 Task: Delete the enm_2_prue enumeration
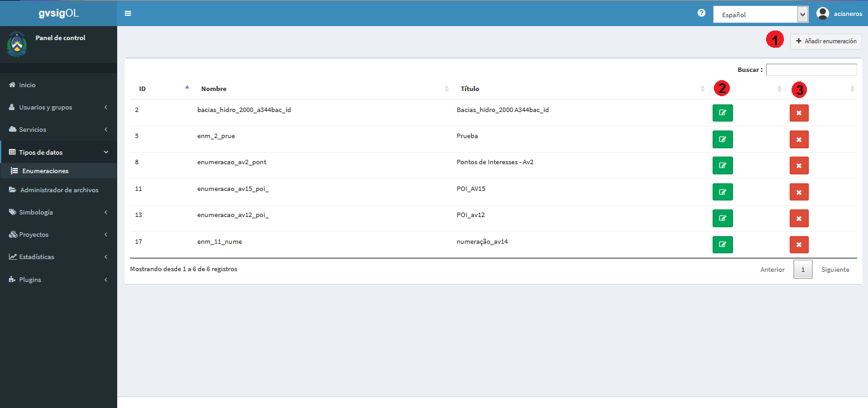pos(799,139)
